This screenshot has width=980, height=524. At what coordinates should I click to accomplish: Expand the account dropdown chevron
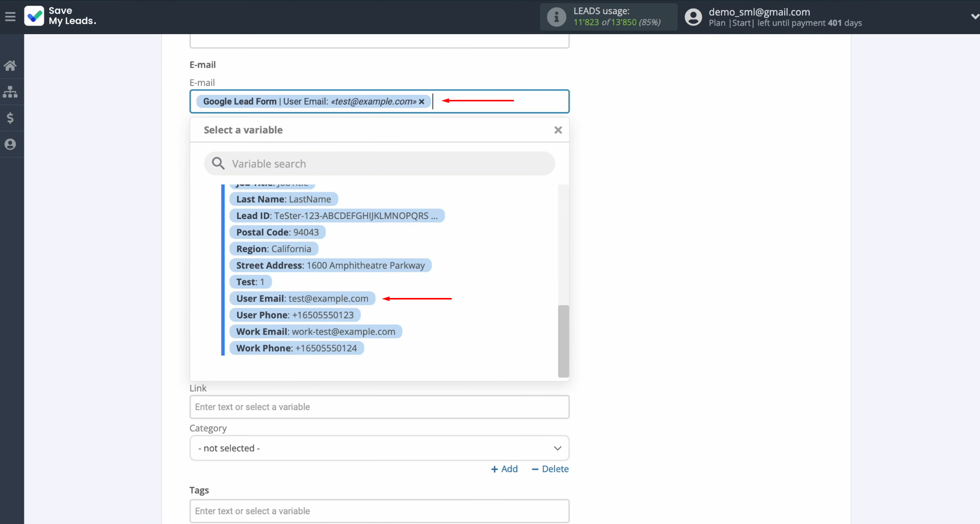(x=974, y=17)
